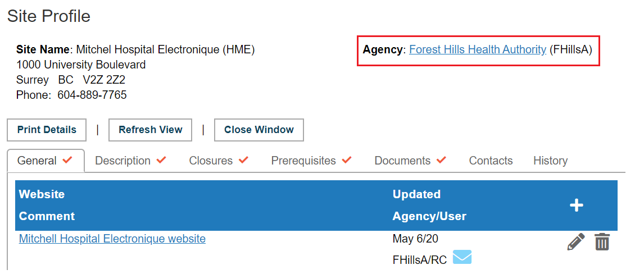This screenshot has width=644, height=274.
Task: Switch to the General tab
Action: pyautogui.click(x=45, y=161)
